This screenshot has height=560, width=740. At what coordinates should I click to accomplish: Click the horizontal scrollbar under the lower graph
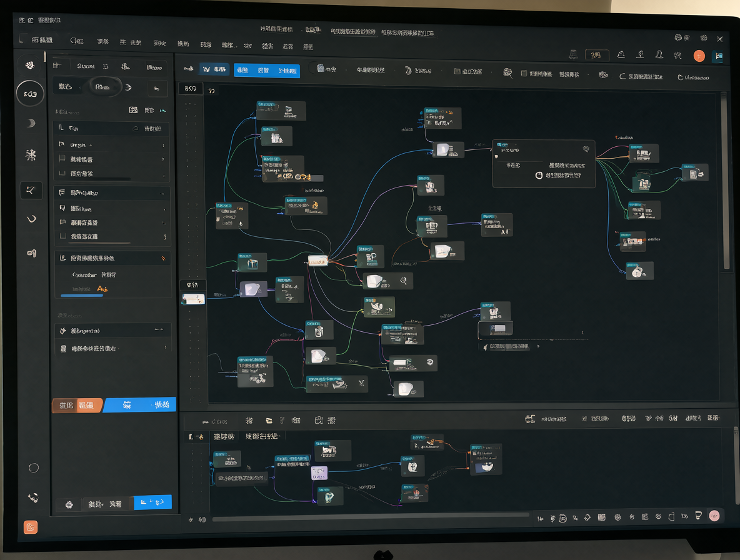pos(370,518)
